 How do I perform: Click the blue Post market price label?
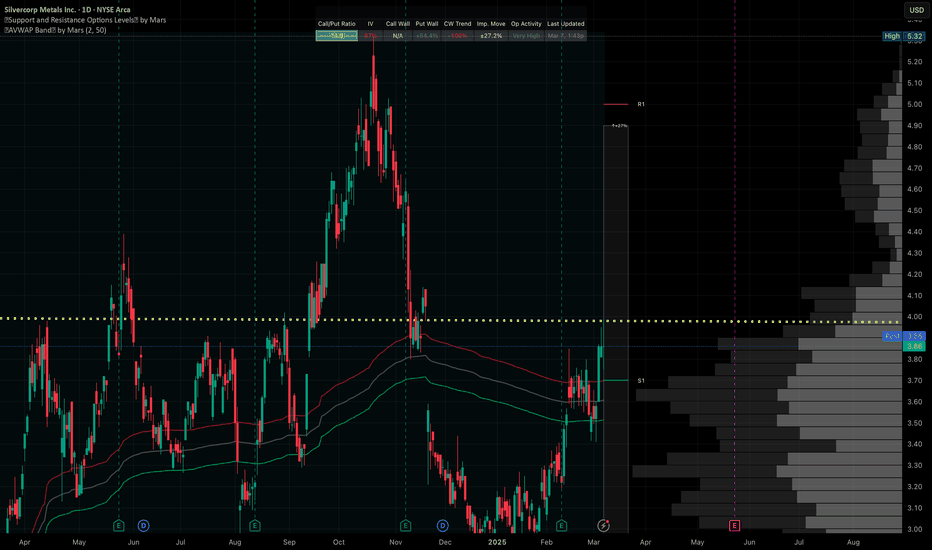point(903,337)
